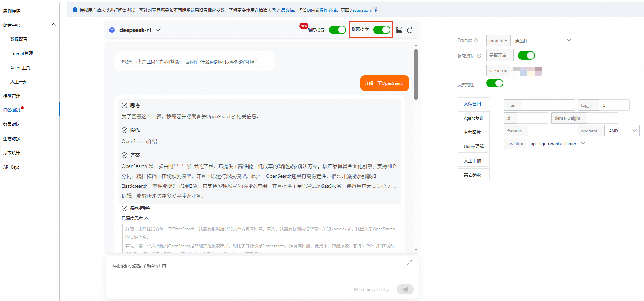Click the formula input field
Viewport: 644px width, 301px height.
[x=552, y=131]
